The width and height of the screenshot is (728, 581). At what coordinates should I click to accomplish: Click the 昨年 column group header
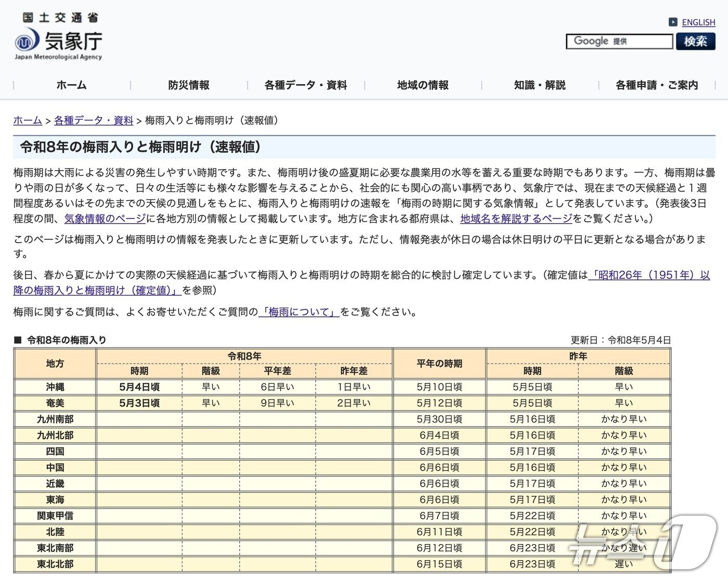(x=578, y=356)
